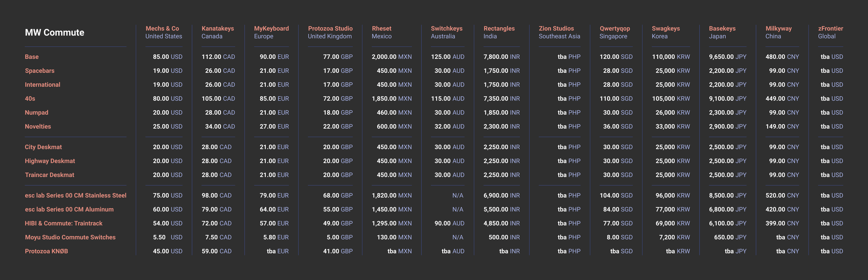Click the Protozoa KNØB item label
The width and height of the screenshot is (868, 280).
(46, 251)
